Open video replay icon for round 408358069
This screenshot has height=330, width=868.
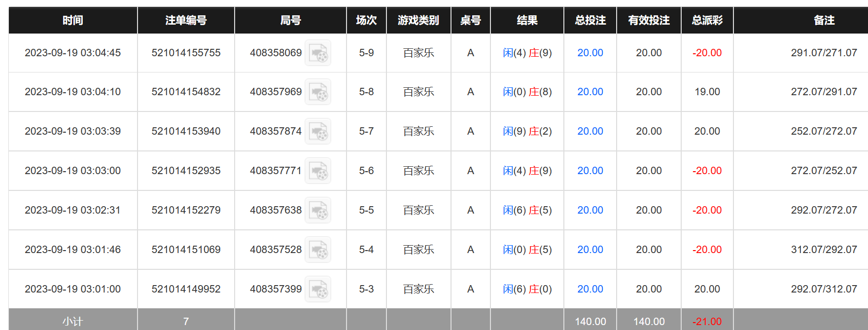[318, 53]
